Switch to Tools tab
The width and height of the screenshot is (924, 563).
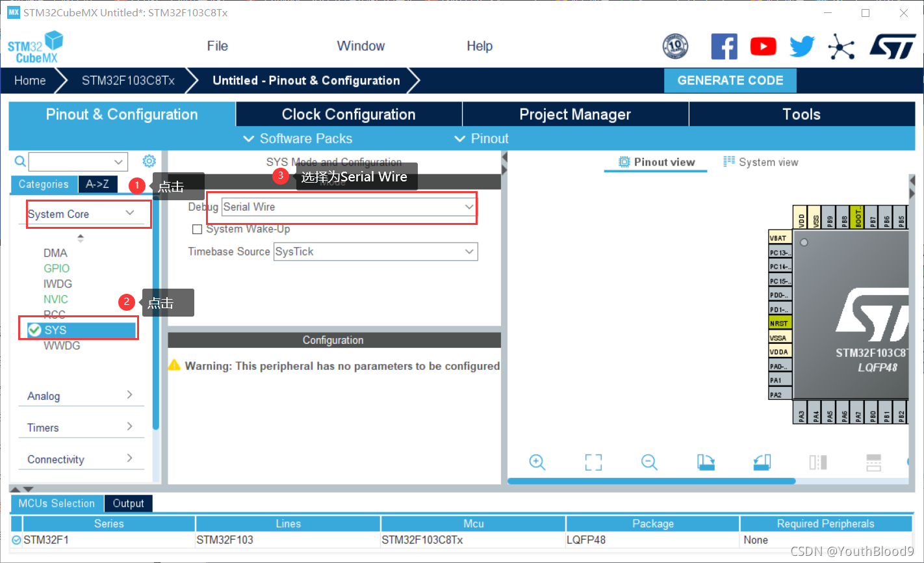click(x=802, y=114)
